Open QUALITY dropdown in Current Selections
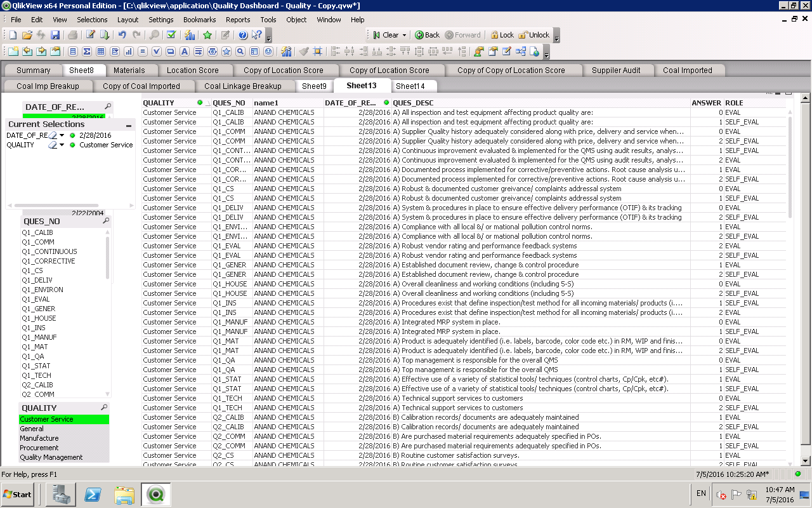 (x=62, y=145)
